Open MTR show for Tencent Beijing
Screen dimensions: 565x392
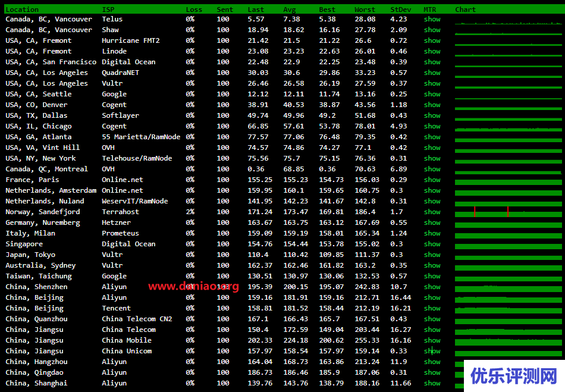[432, 308]
